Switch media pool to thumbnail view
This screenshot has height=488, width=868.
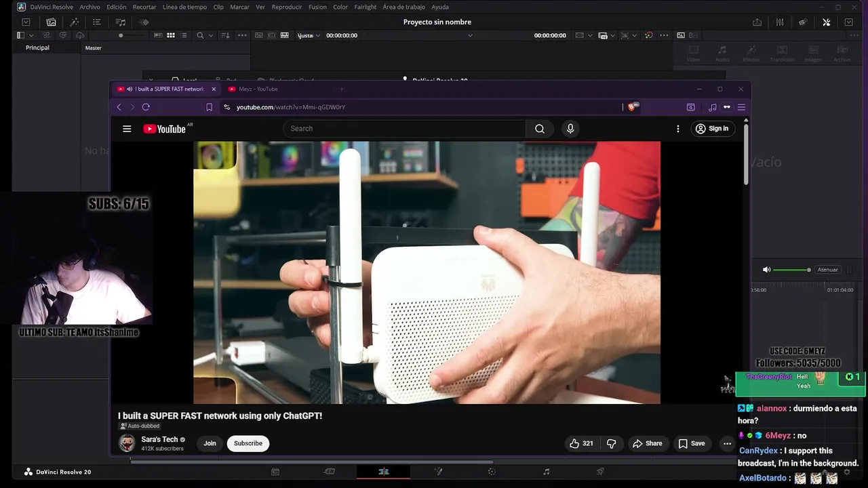coord(171,35)
